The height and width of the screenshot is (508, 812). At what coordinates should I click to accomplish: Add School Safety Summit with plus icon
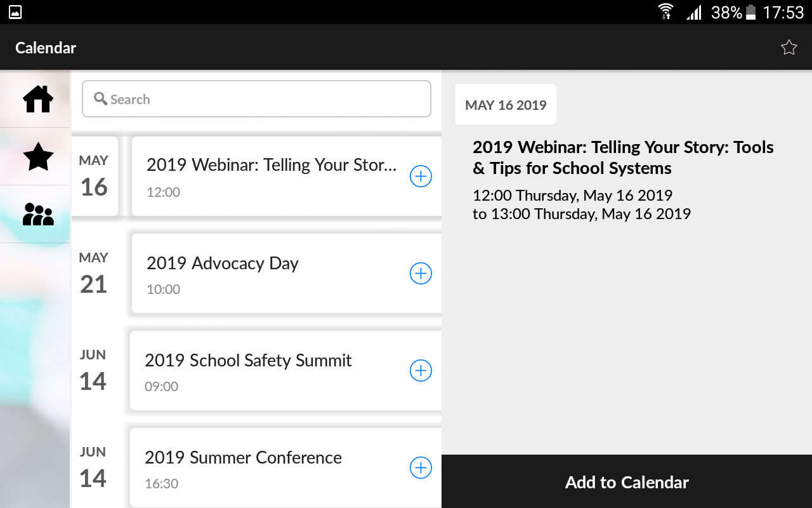tap(421, 371)
